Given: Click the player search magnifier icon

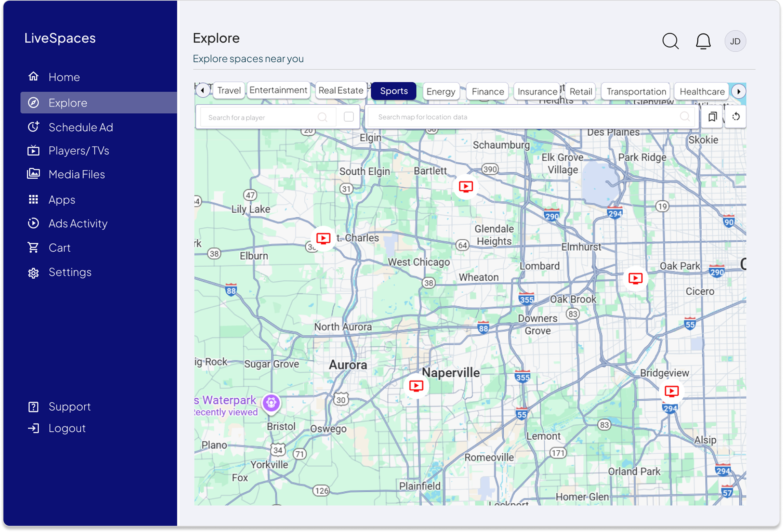Looking at the screenshot, I should (322, 117).
